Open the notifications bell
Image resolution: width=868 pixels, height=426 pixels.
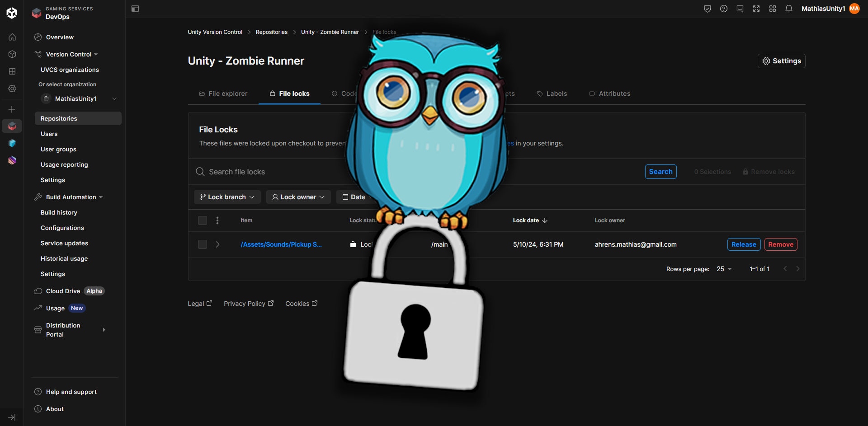tap(788, 9)
